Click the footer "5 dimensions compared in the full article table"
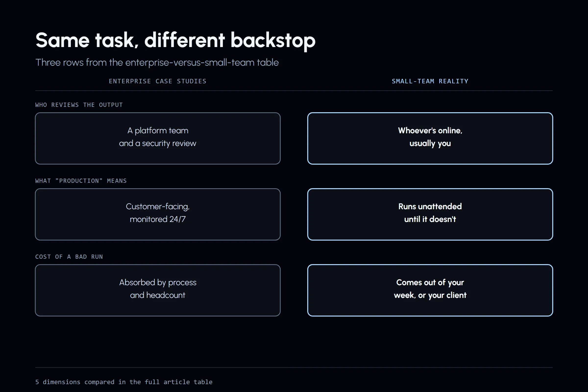Image resolution: width=588 pixels, height=392 pixels. click(124, 382)
